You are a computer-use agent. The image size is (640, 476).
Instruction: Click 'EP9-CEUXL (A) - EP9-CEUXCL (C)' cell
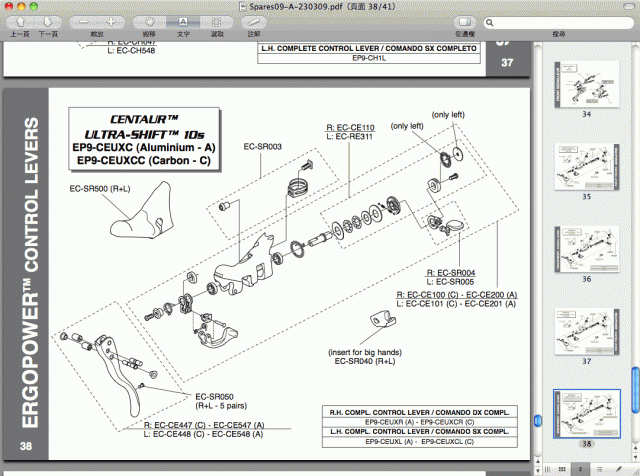420,442
